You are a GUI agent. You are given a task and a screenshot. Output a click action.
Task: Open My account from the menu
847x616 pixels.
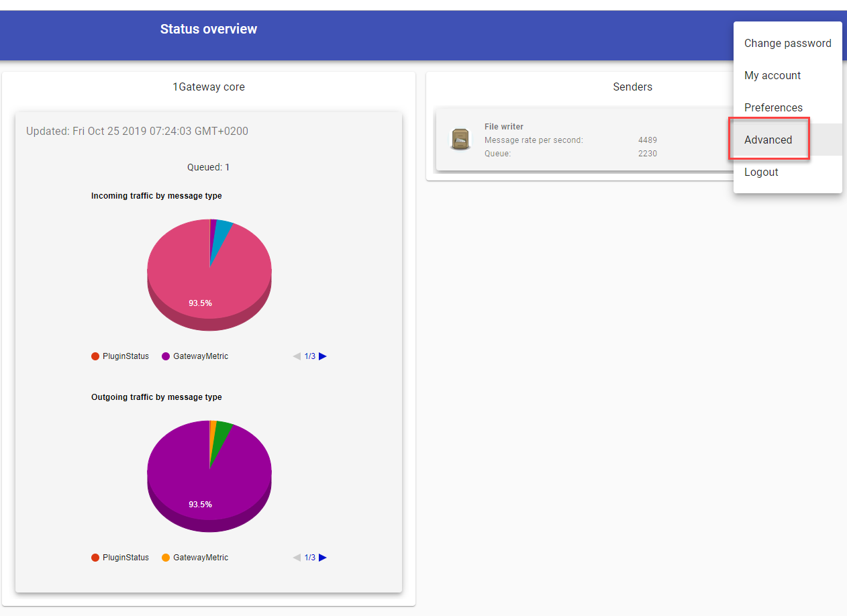coord(773,75)
